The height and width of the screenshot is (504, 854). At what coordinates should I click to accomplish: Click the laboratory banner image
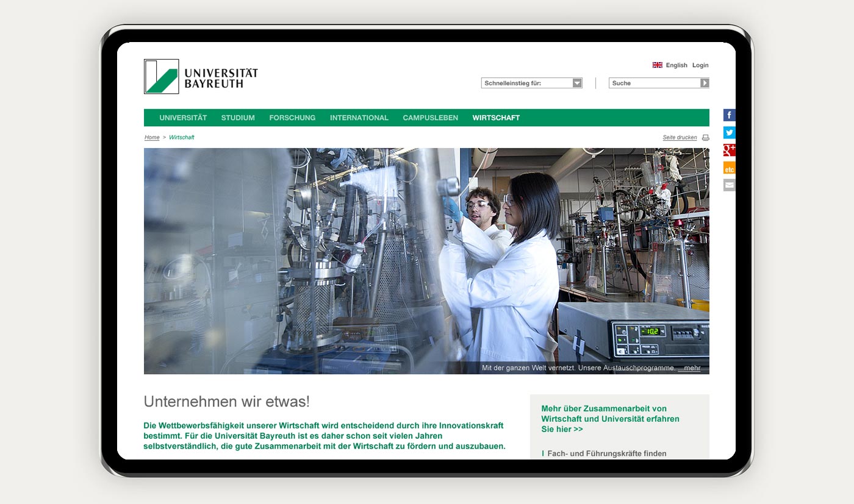426,261
